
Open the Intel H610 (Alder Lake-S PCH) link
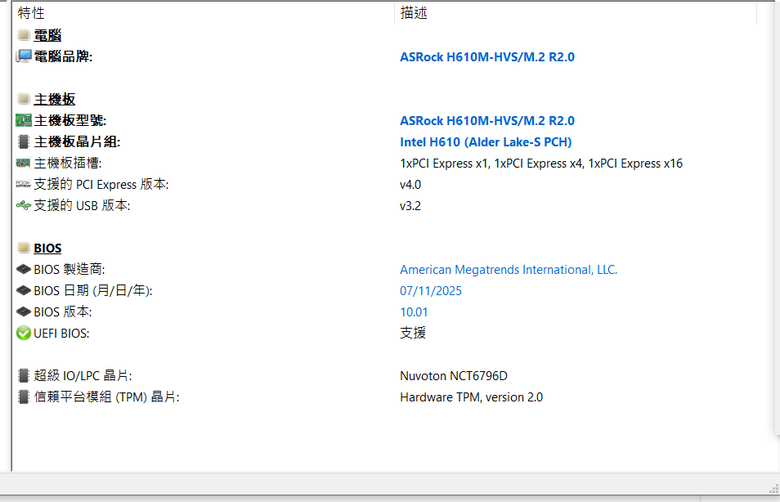pos(486,142)
